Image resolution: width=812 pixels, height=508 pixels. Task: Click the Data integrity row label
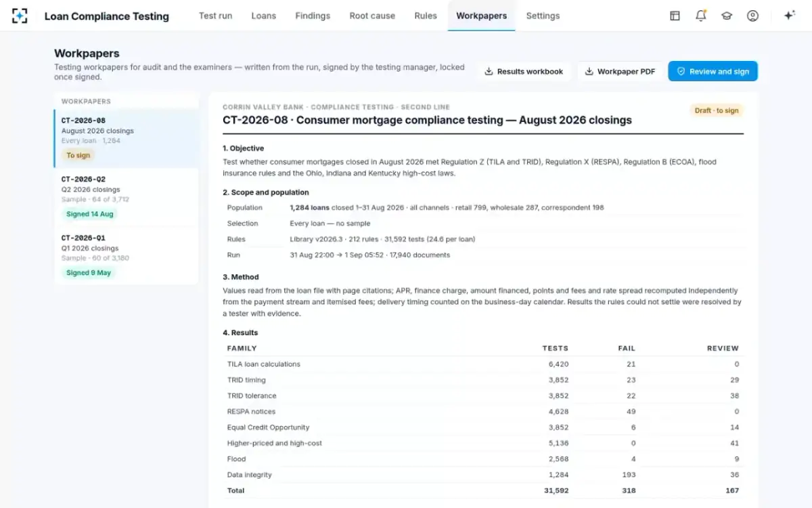(x=250, y=475)
